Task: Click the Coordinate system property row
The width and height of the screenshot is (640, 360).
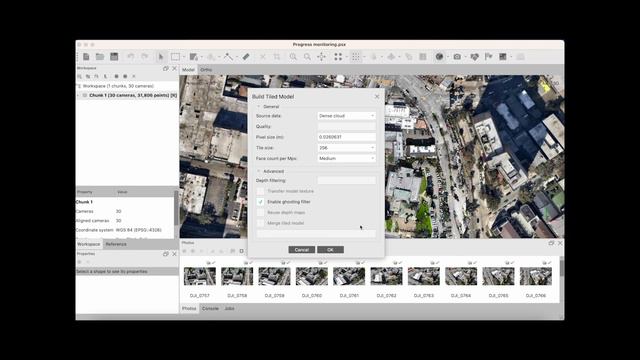Action: (125, 230)
